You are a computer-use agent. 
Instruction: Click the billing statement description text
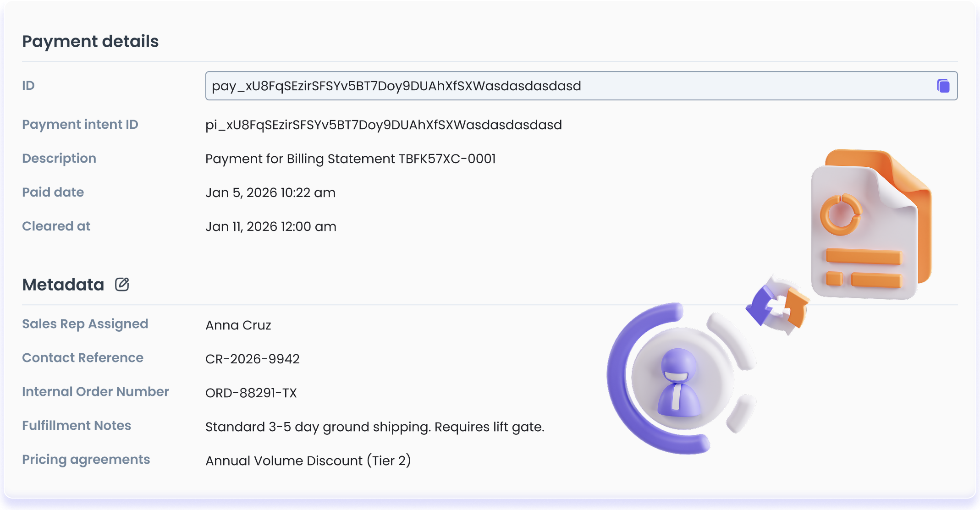(x=350, y=159)
